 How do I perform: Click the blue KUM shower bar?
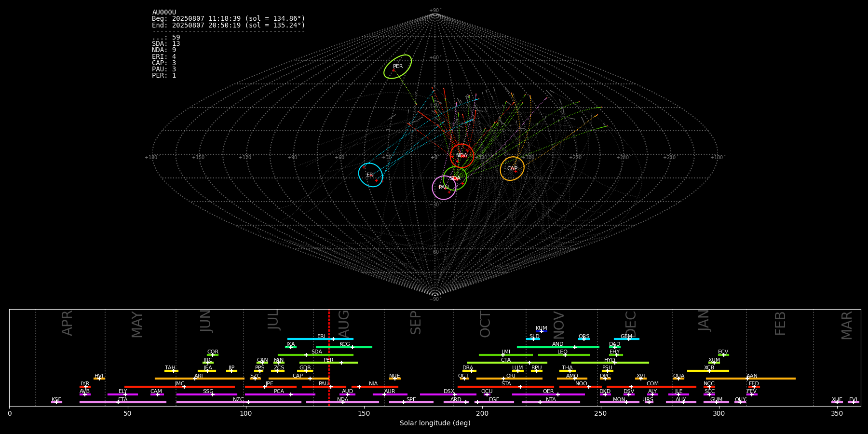tap(542, 331)
